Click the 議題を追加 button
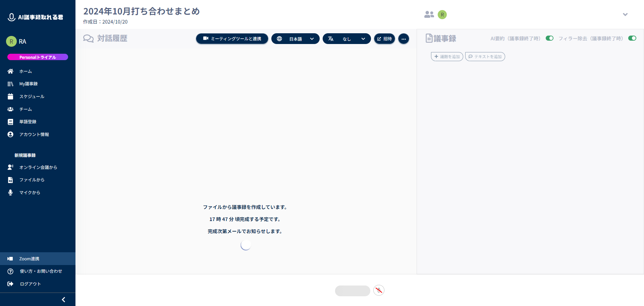 (447, 56)
